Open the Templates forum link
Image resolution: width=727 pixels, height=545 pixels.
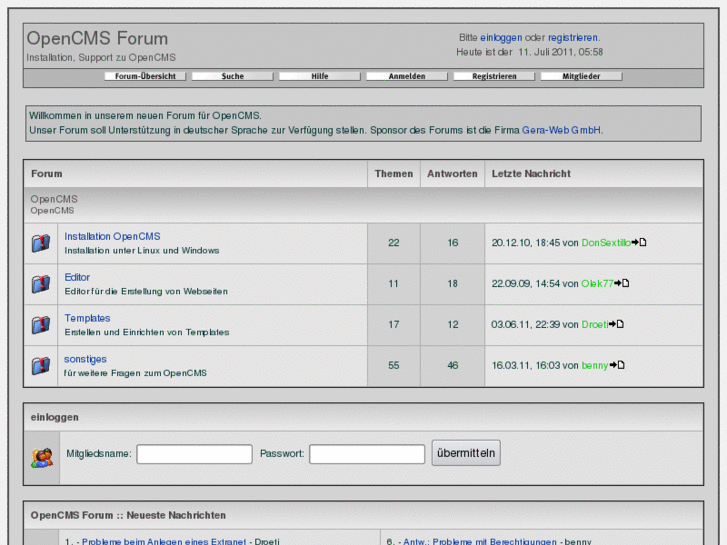pos(87,318)
